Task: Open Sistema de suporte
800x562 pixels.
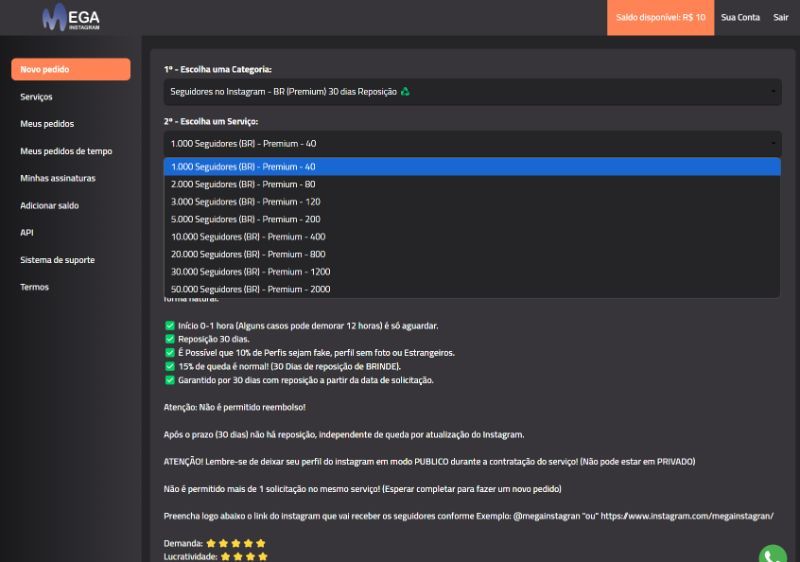Action: point(58,260)
